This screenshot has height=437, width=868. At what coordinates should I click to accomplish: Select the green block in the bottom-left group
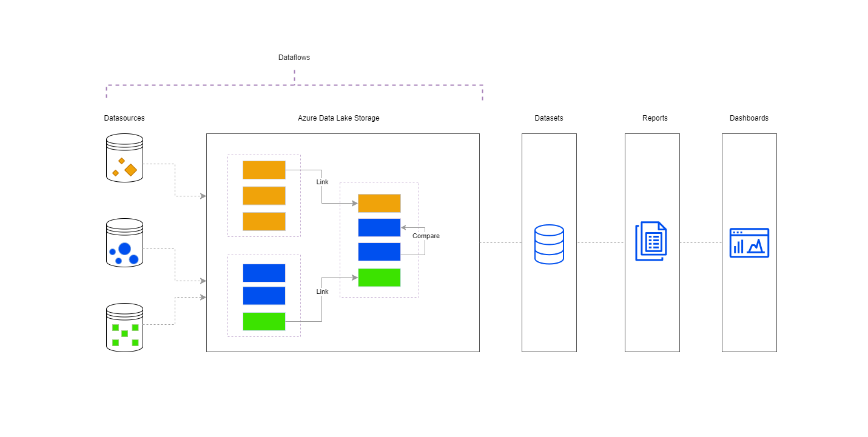[x=264, y=321]
